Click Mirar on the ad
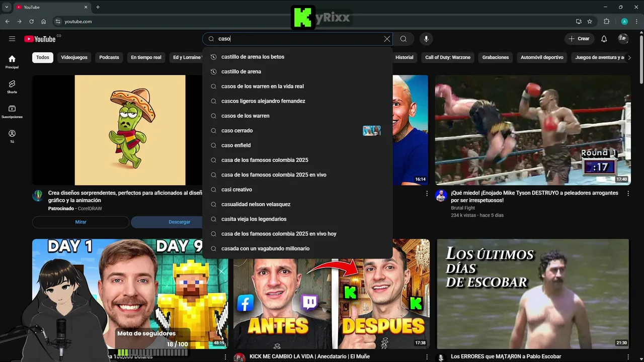The height and width of the screenshot is (362, 644). pyautogui.click(x=80, y=222)
